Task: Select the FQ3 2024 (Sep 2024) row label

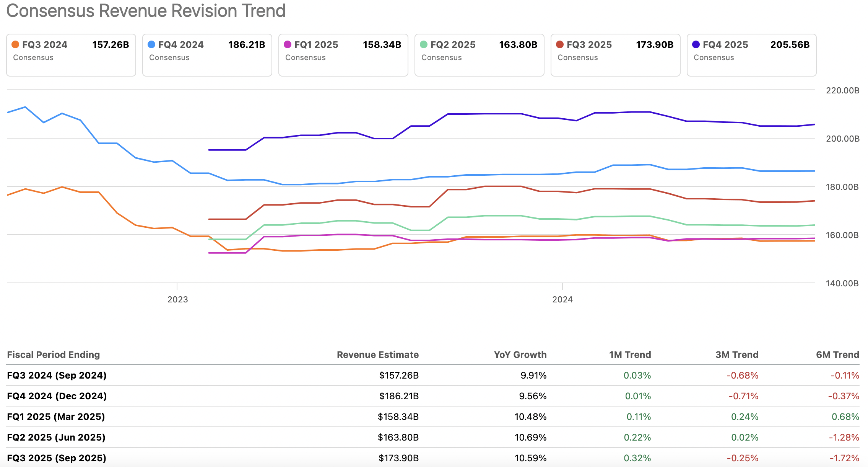Action: coord(57,376)
